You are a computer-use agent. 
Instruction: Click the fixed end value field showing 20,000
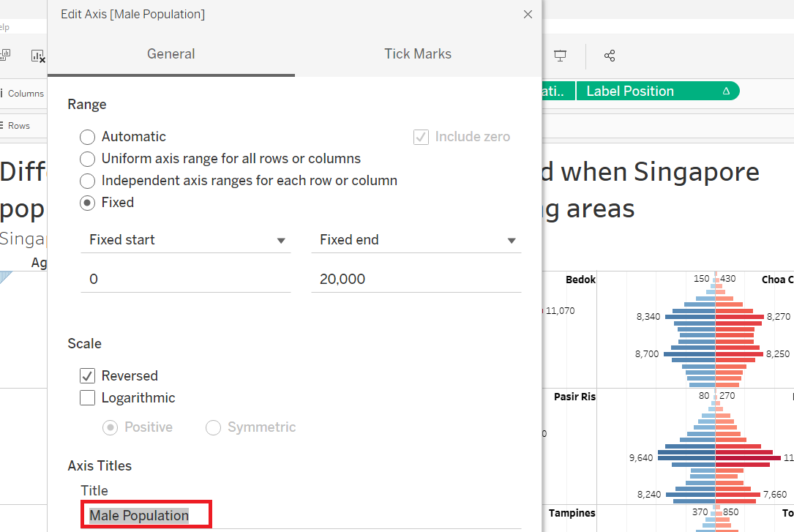[x=416, y=280]
